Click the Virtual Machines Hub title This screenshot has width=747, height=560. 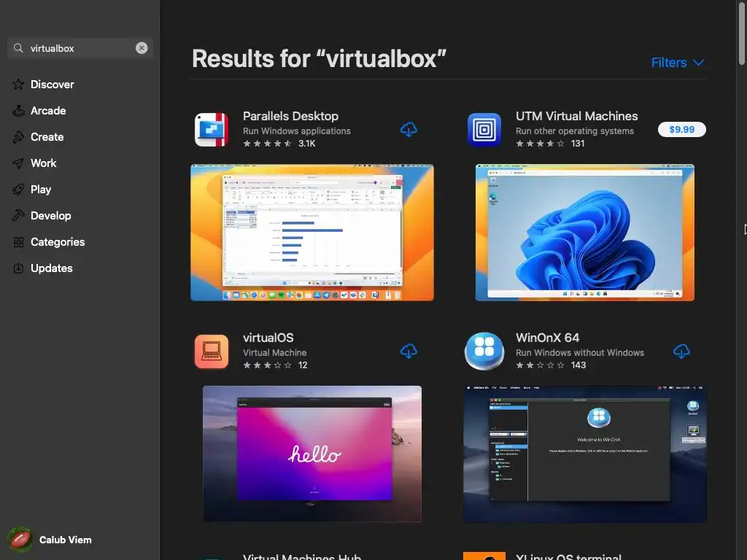point(302,556)
